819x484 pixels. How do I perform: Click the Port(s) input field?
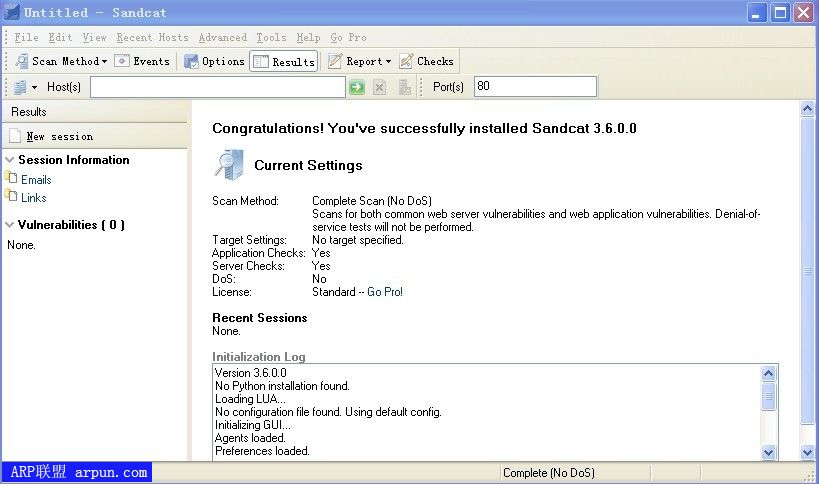pyautogui.click(x=535, y=86)
